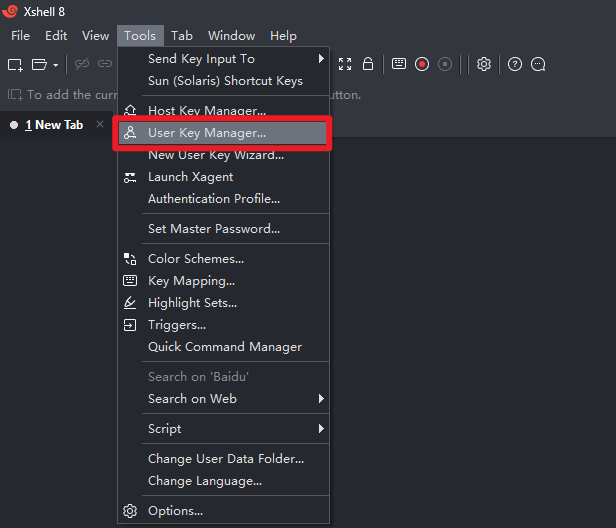Viewport: 616px width, 528px height.
Task: Open the folder dropdown arrow in toolbar
Action: pyautogui.click(x=55, y=65)
